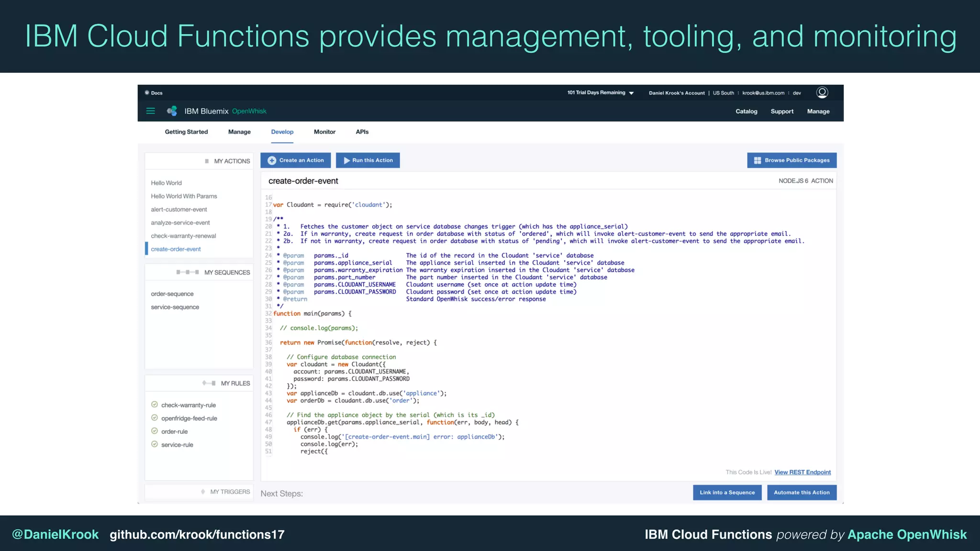Click order-rule enabled status icon
The image size is (980, 551).
(x=155, y=431)
